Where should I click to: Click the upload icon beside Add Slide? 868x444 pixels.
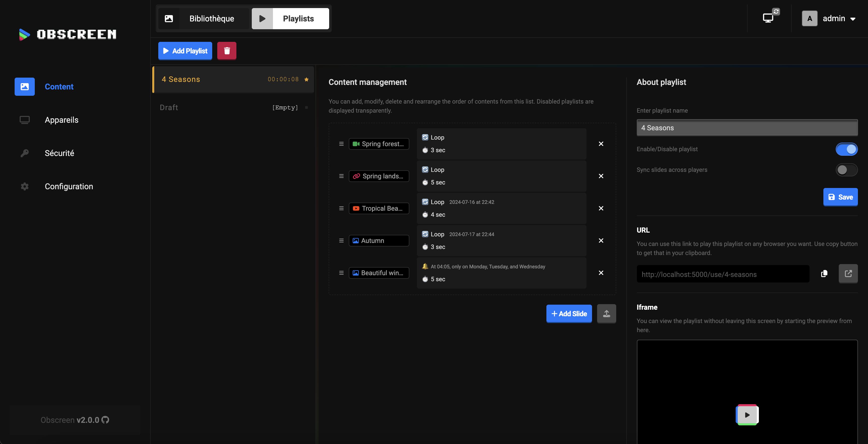(x=606, y=314)
